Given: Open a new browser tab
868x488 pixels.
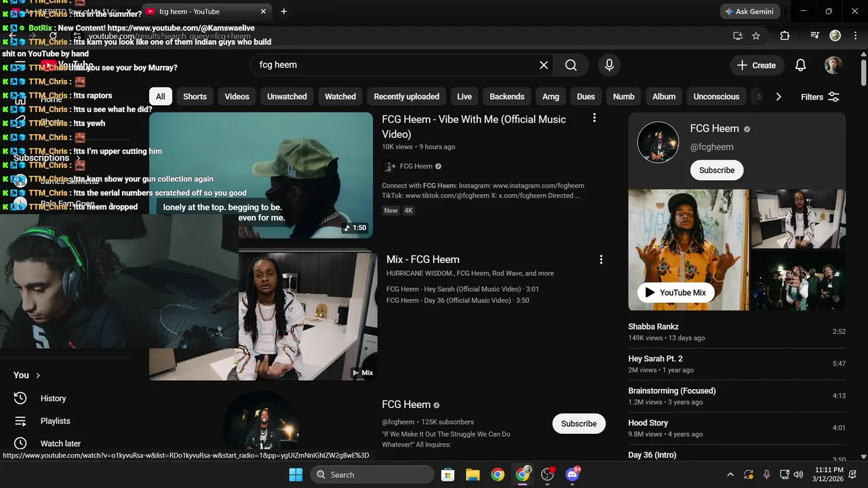Looking at the screenshot, I should point(283,12).
